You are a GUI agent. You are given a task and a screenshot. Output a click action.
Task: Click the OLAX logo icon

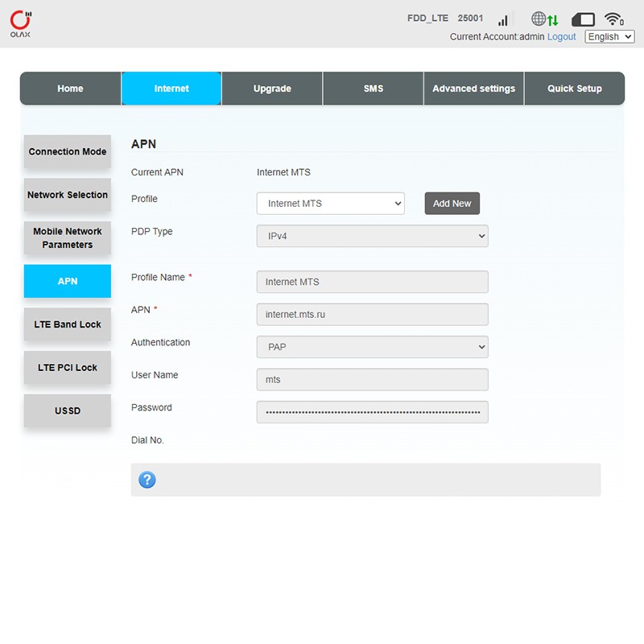[x=21, y=23]
